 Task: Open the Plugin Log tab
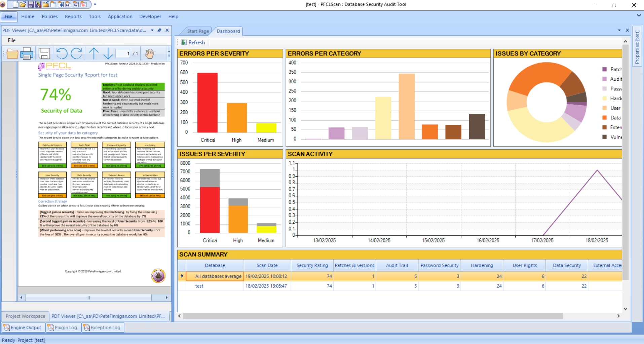[x=63, y=328]
